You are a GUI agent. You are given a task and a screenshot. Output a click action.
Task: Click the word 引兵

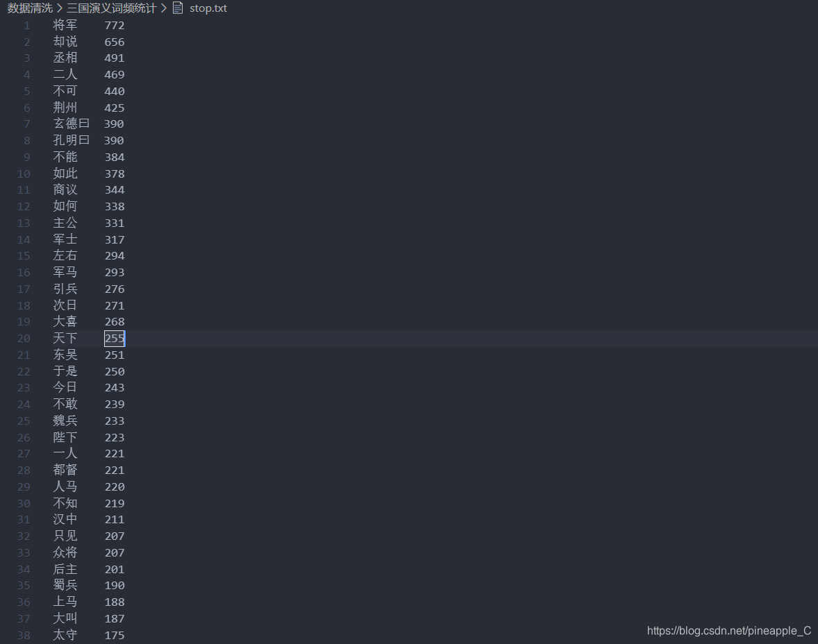pyautogui.click(x=65, y=289)
